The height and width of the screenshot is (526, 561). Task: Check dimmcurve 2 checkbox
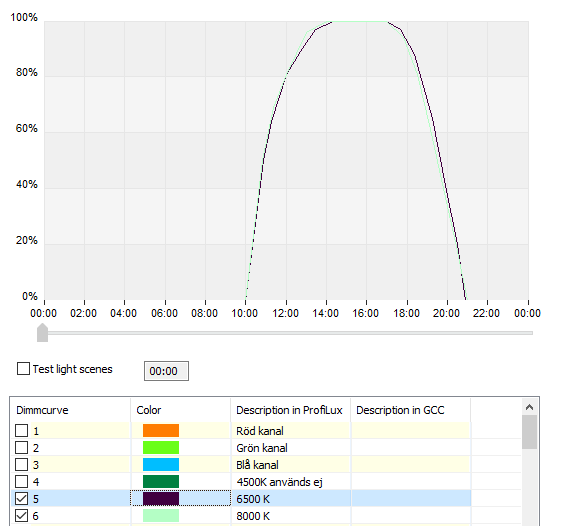coord(21,448)
